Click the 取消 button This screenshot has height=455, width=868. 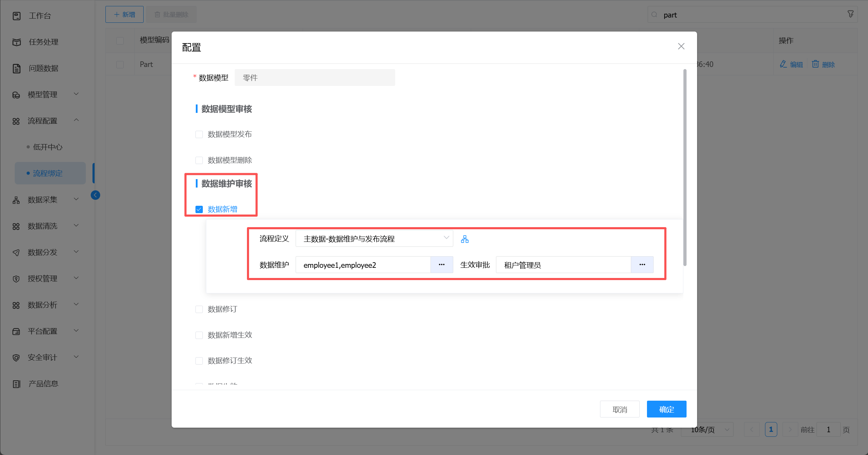[x=619, y=409]
